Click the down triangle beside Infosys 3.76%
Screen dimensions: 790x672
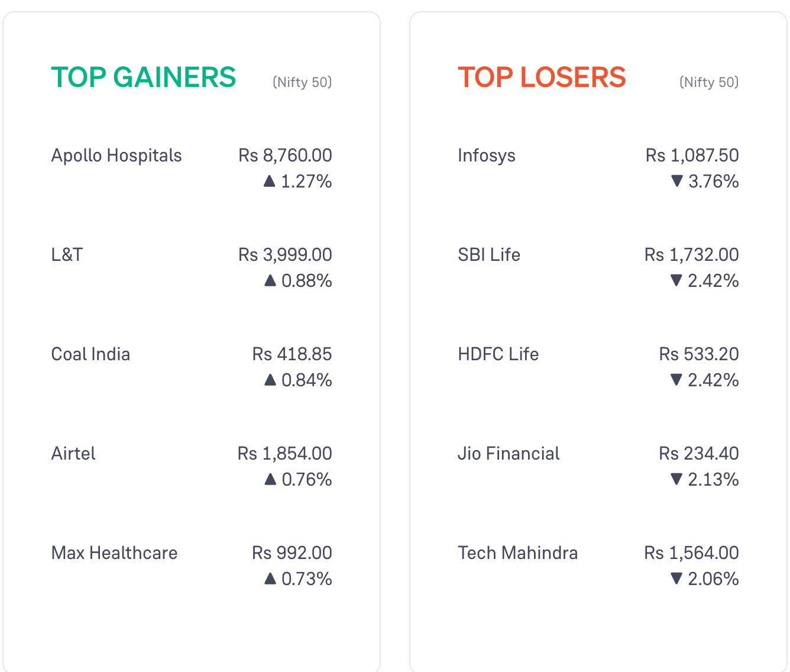point(677,181)
